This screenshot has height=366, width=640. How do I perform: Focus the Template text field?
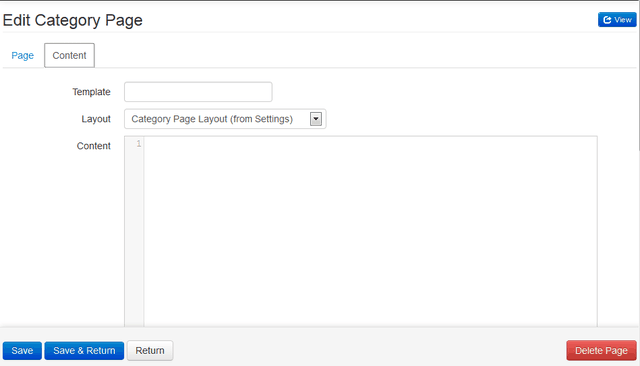tap(198, 92)
